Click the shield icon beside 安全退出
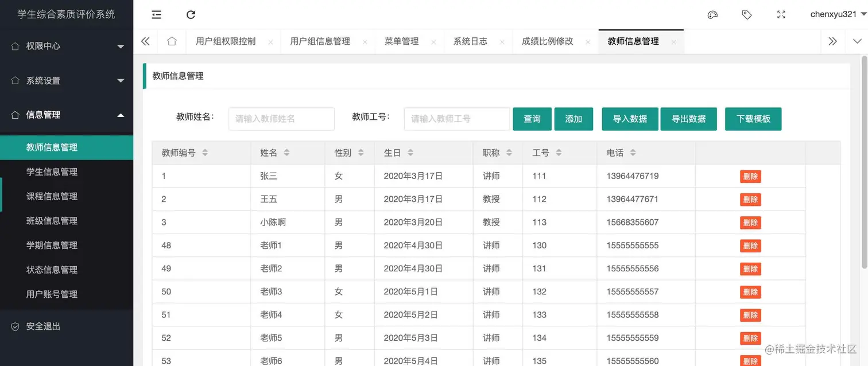This screenshot has height=366, width=868. (x=15, y=326)
